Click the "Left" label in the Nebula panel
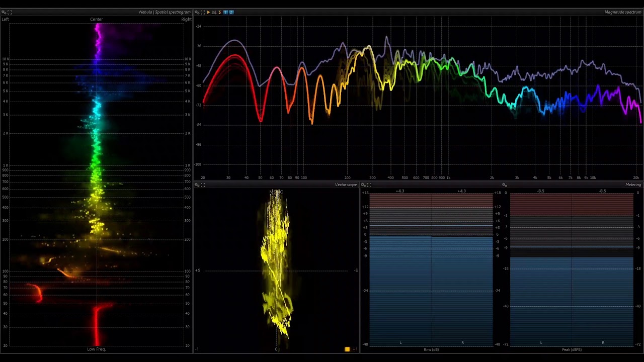Image resolution: width=644 pixels, height=362 pixels. point(5,20)
